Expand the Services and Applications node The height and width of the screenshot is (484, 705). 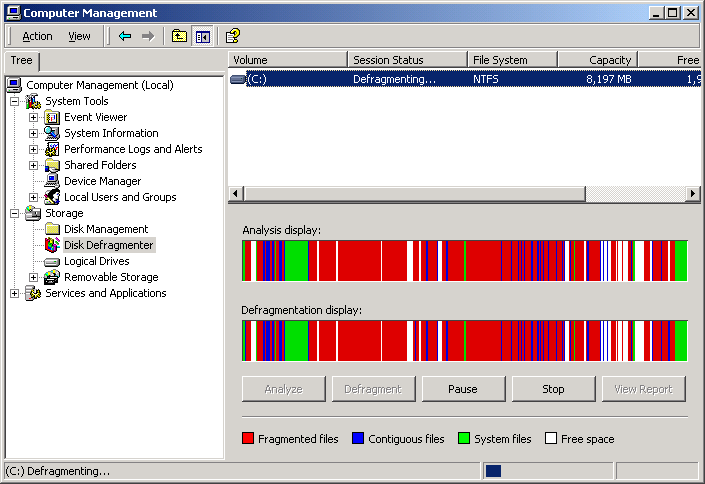pyautogui.click(x=14, y=293)
